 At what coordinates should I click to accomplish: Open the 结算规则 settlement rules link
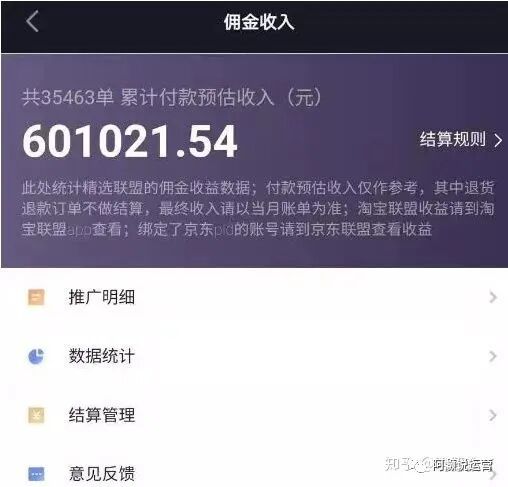(452, 139)
